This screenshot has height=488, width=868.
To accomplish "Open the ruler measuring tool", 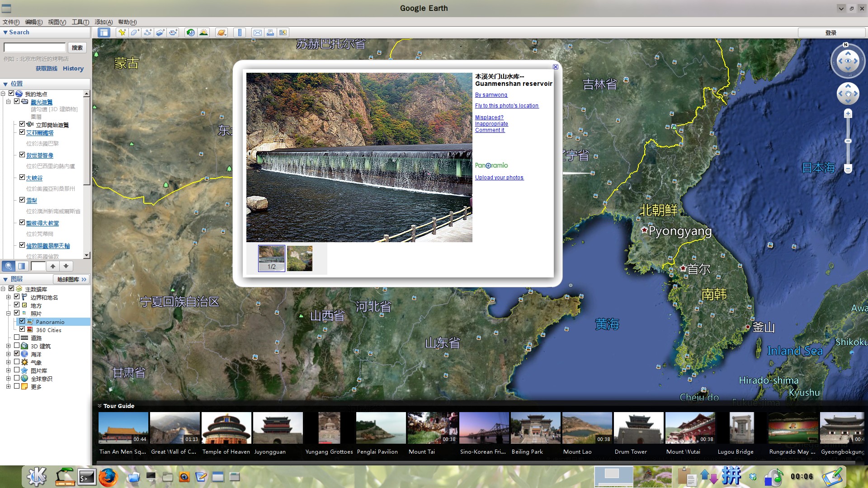I will pos(240,33).
